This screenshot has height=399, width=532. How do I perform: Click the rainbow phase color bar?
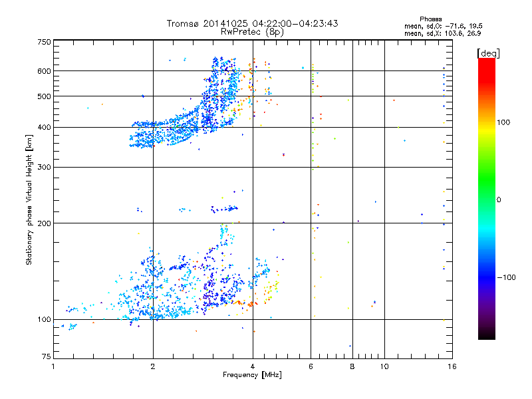coord(487,198)
